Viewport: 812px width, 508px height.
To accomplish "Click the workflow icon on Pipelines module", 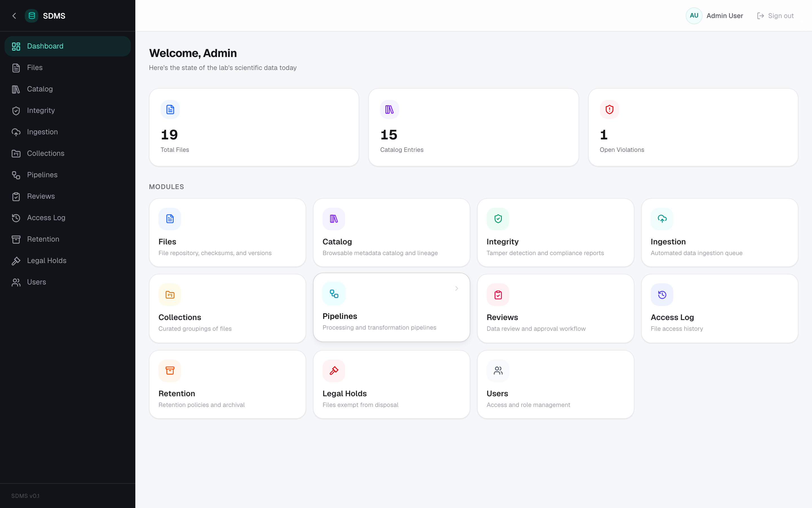I will 334,294.
